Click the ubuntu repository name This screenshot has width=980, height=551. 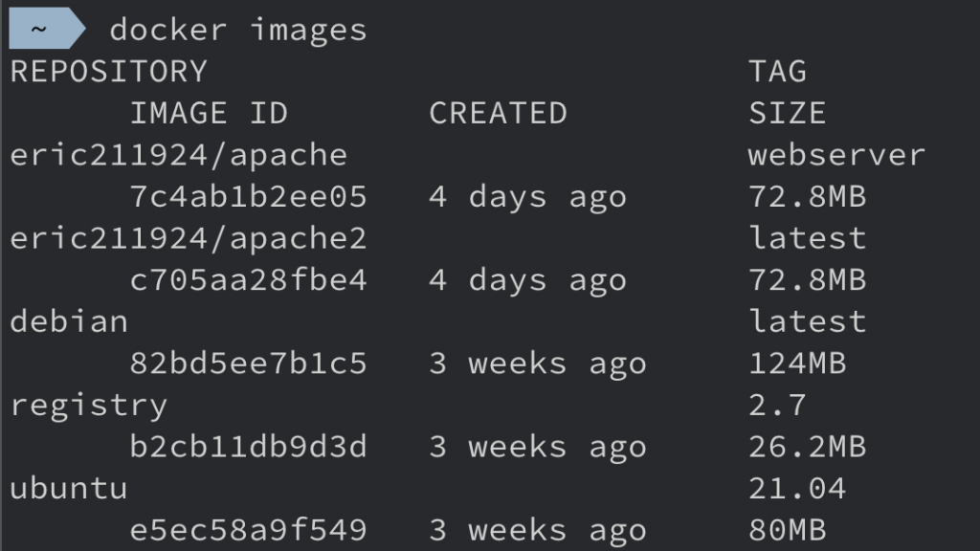[69, 489]
